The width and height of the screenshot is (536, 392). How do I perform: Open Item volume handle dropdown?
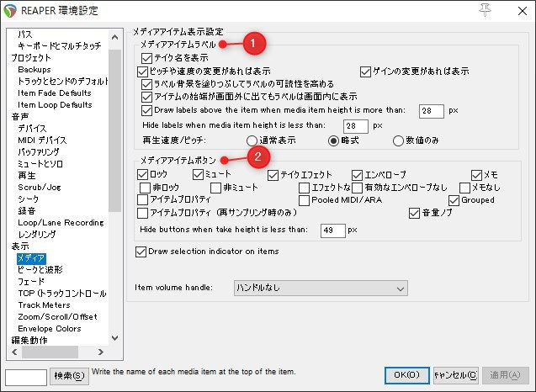(x=321, y=288)
